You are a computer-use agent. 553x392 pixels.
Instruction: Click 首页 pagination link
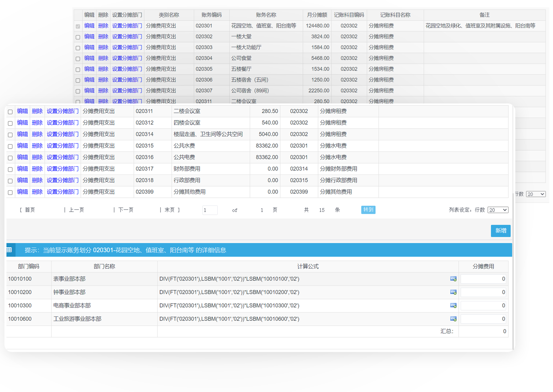[x=30, y=210]
